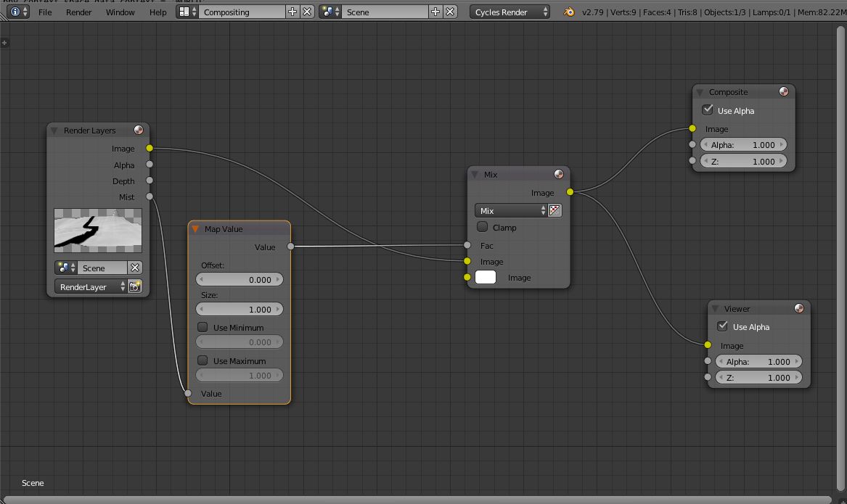Collapse the Render Layers node
Screen dimensions: 847x504
(x=54, y=131)
